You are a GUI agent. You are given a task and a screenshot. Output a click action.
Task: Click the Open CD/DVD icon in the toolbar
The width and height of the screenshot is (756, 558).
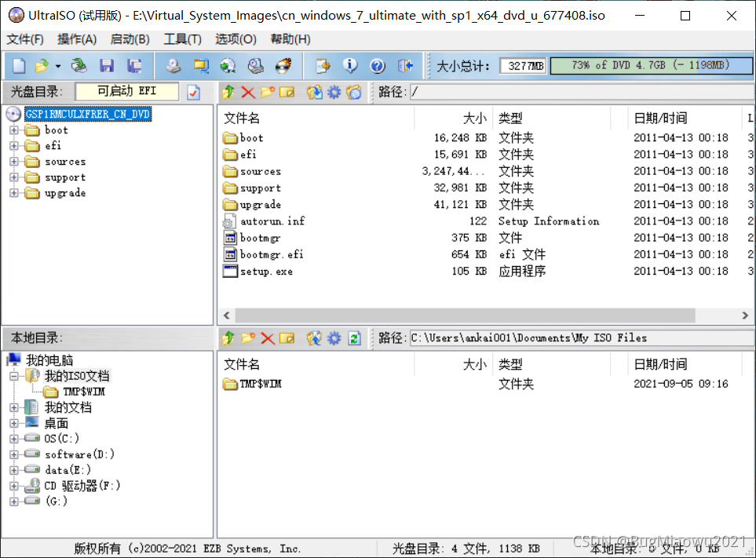coord(79,66)
